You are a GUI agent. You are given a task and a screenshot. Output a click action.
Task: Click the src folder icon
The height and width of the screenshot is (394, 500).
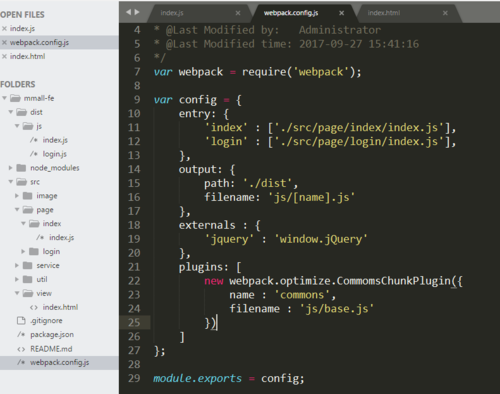point(22,182)
